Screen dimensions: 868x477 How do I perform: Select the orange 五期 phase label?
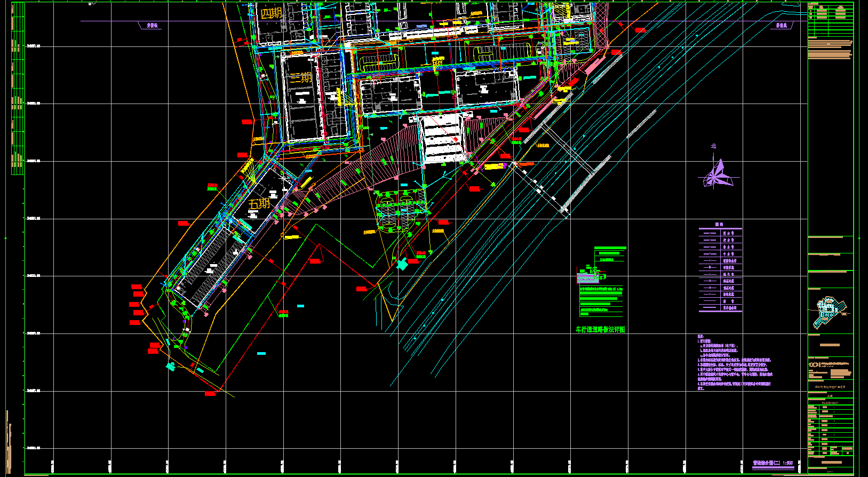coord(259,204)
